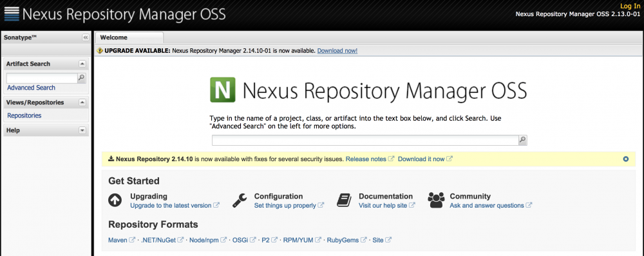The width and height of the screenshot is (644, 256).
Task: Focus the sidebar Artifact Search input field
Action: point(42,78)
